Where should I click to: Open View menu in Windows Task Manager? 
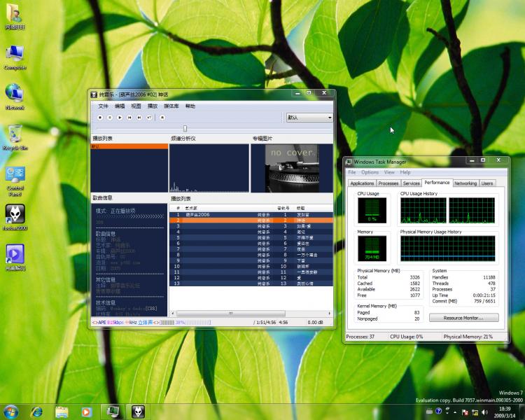(389, 172)
